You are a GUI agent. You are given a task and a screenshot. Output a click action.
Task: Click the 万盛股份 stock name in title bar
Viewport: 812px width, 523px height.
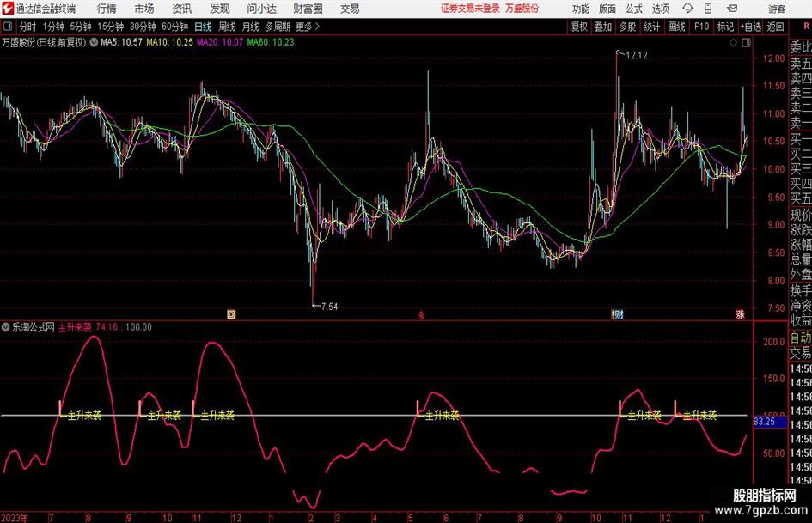tap(522, 9)
